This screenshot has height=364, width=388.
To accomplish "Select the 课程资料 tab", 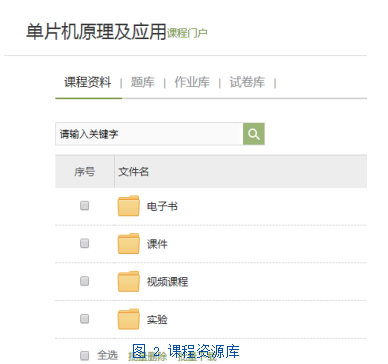I will click(x=88, y=82).
